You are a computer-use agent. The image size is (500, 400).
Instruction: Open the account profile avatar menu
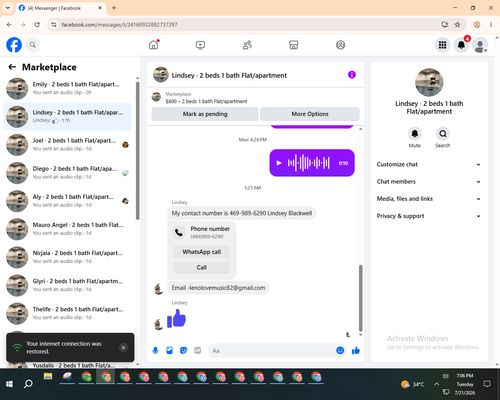click(480, 45)
